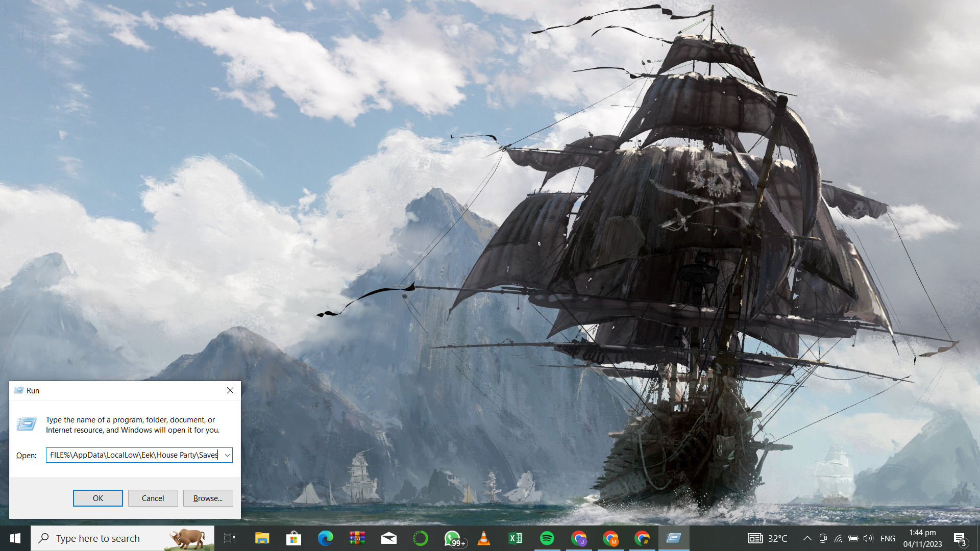Open the notification center with 3 alerts
980x551 pixels.
(x=960, y=538)
